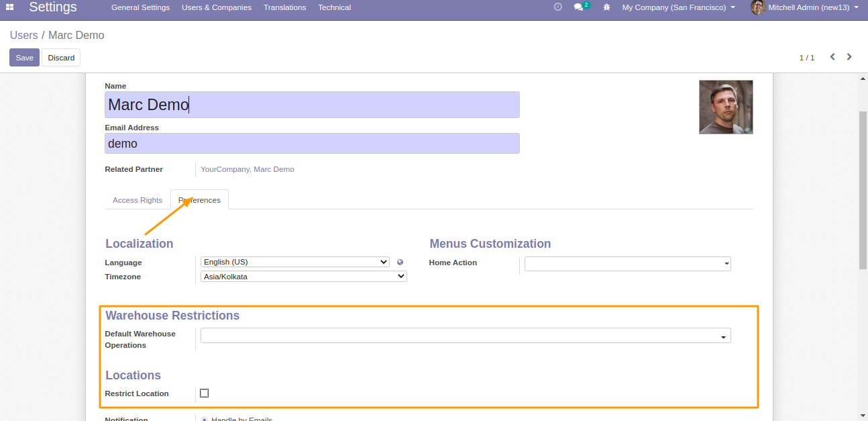Enable the Restrict Location checkbox
The width and height of the screenshot is (868, 421).
(x=205, y=393)
